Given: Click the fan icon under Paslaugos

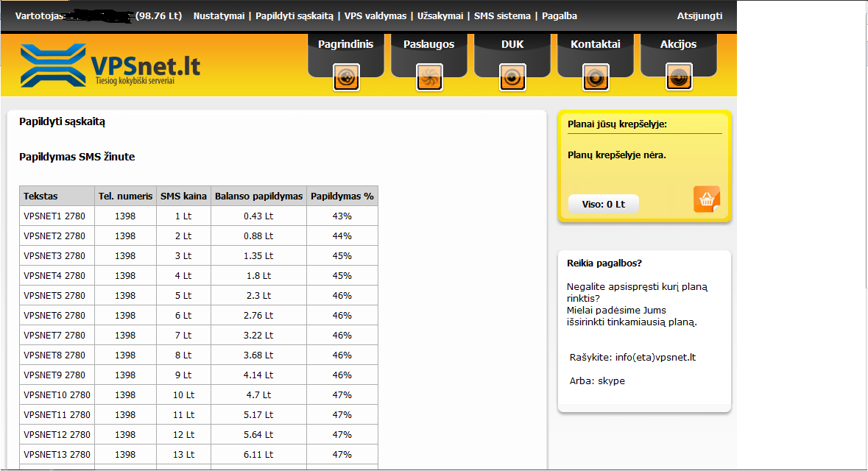Looking at the screenshot, I should [x=429, y=77].
